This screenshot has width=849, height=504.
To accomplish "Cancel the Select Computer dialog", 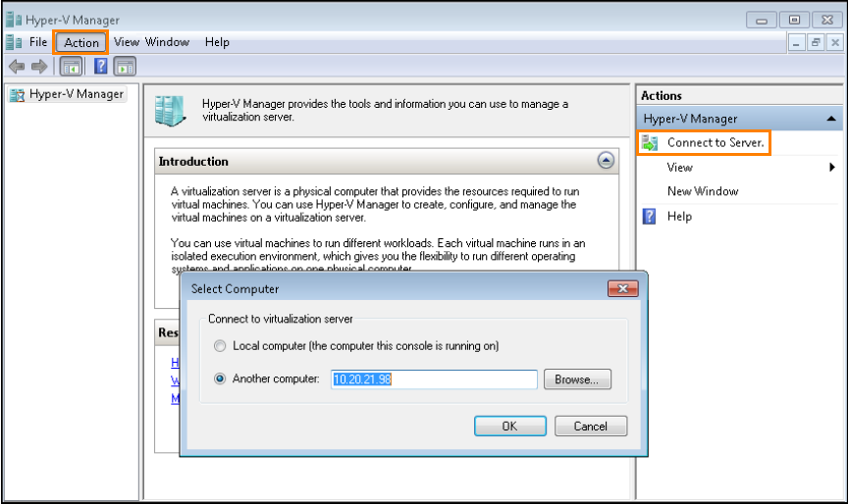I will tap(590, 426).
